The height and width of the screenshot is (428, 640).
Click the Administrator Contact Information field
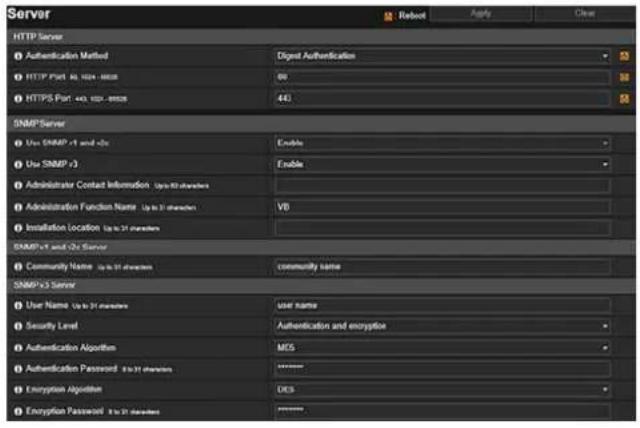[442, 186]
